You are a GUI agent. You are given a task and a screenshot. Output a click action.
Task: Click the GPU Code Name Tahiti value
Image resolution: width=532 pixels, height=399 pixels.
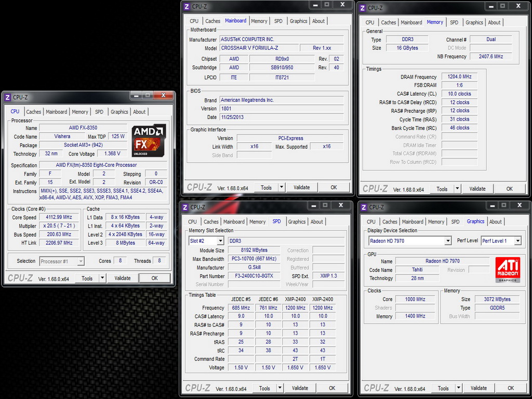pos(417,270)
